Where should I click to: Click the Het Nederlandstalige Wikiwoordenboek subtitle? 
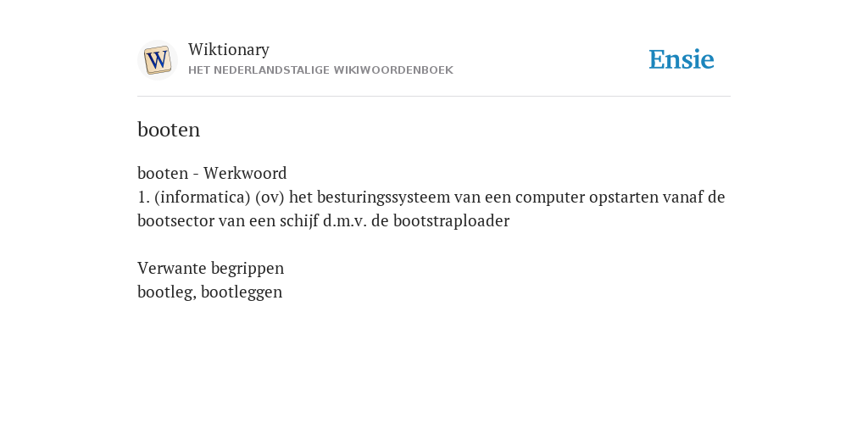tap(320, 70)
